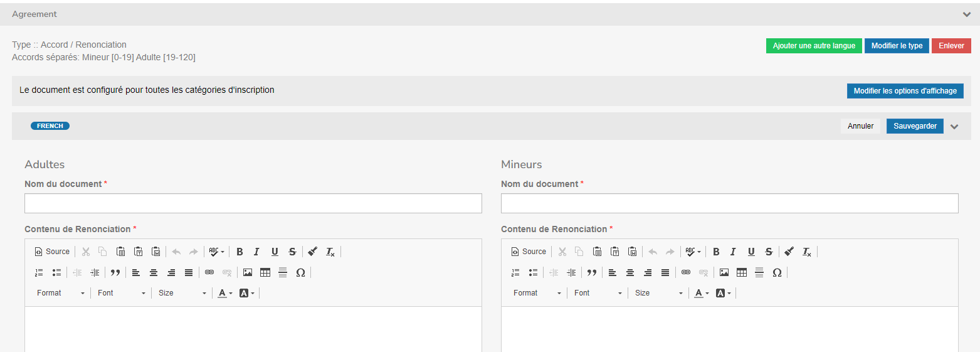980x352 pixels.
Task: Collapse the Agreement section chevron
Action: (966, 14)
